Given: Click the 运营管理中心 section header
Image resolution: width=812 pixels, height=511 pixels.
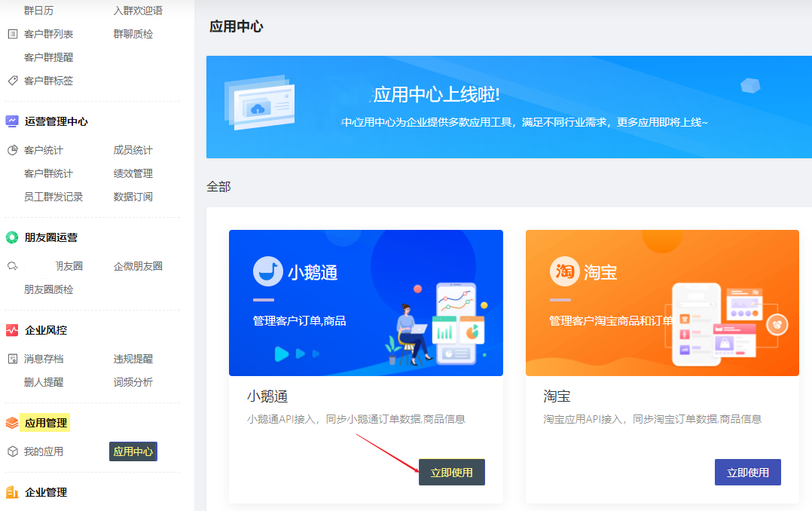Looking at the screenshot, I should click(56, 121).
